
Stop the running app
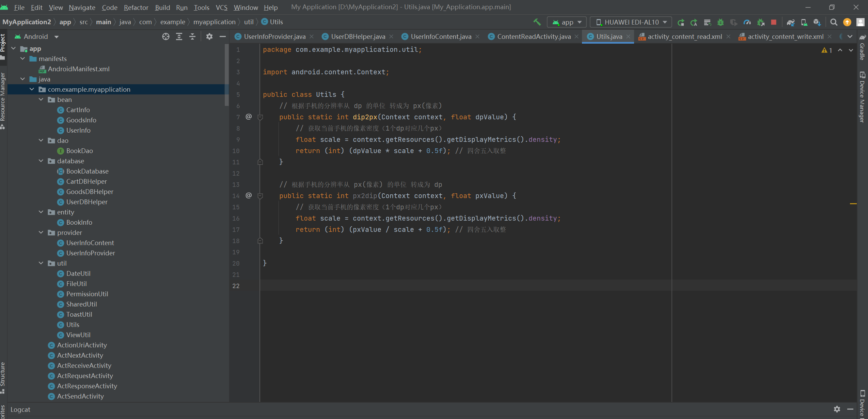[774, 22]
